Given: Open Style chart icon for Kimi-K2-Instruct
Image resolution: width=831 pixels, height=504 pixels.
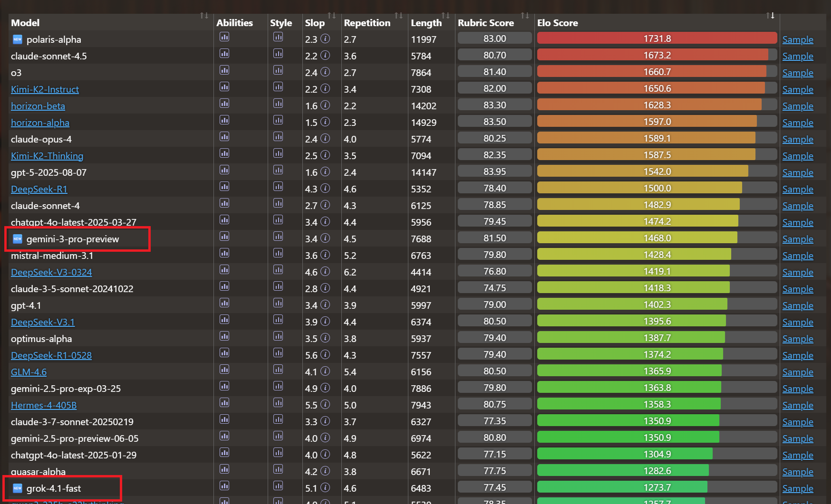Looking at the screenshot, I should 278,87.
